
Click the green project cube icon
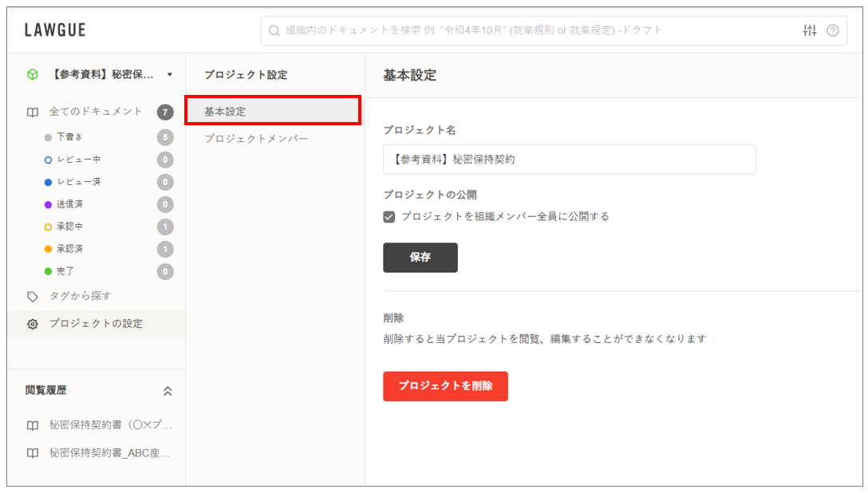(33, 74)
